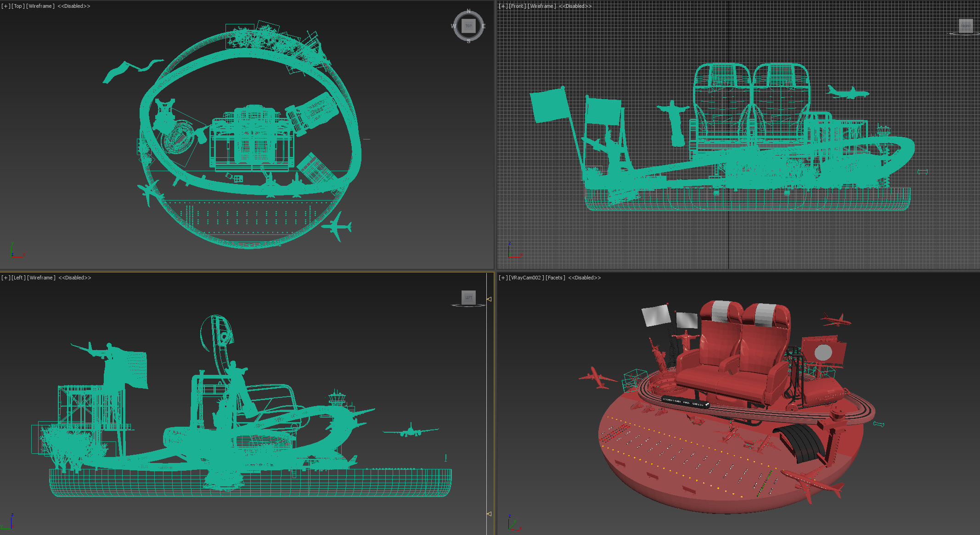Image resolution: width=980 pixels, height=535 pixels.
Task: Click <<Disabled>> label in Top viewport
Action: (x=74, y=6)
